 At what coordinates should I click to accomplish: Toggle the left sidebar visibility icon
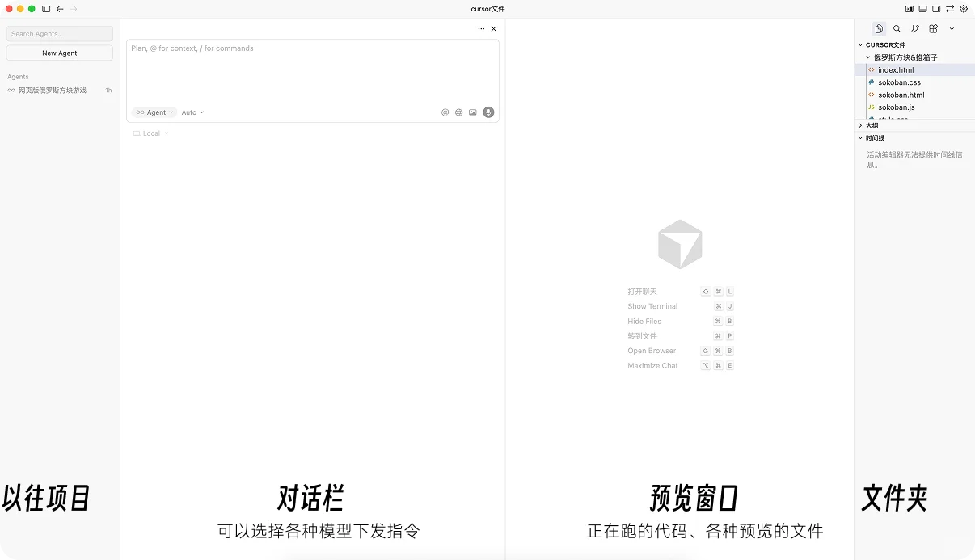909,9
